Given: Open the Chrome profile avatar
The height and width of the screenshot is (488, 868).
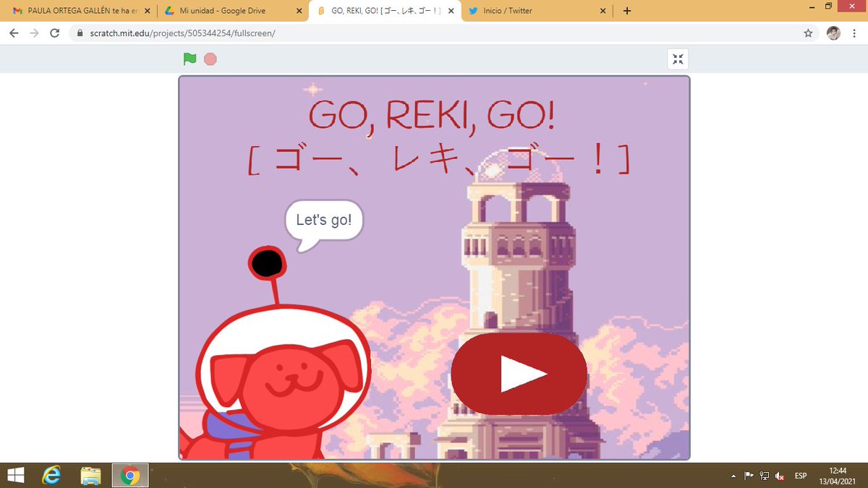Looking at the screenshot, I should pos(833,33).
